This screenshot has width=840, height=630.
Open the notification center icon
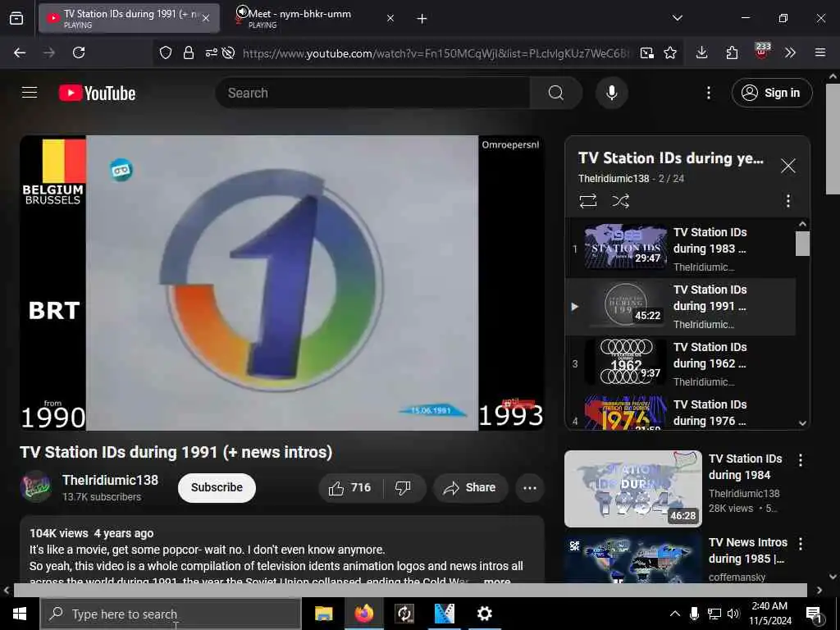[x=814, y=614]
